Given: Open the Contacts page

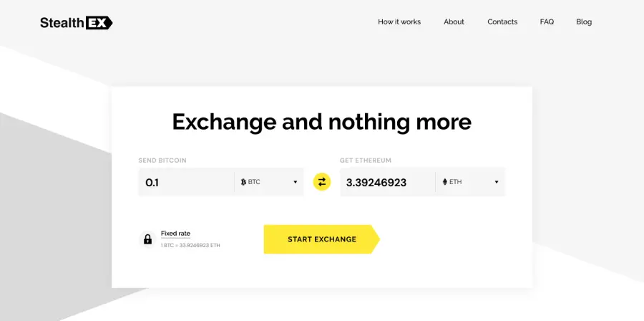Looking at the screenshot, I should click(502, 21).
